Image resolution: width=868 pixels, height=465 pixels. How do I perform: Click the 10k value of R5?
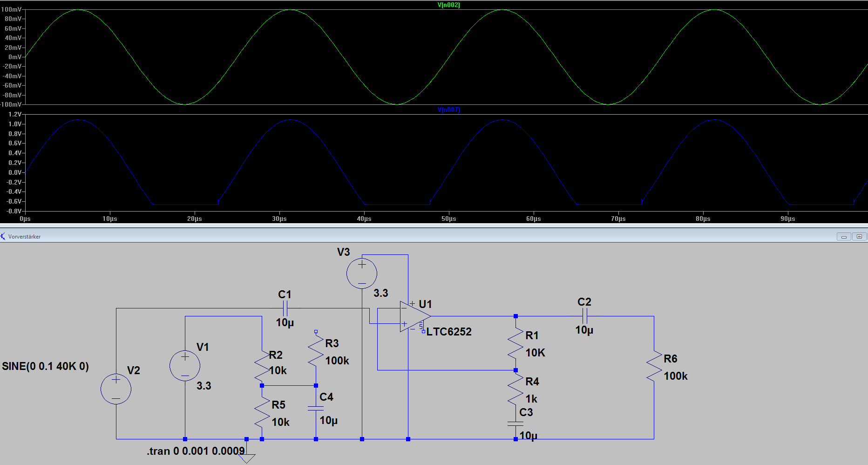(x=281, y=422)
